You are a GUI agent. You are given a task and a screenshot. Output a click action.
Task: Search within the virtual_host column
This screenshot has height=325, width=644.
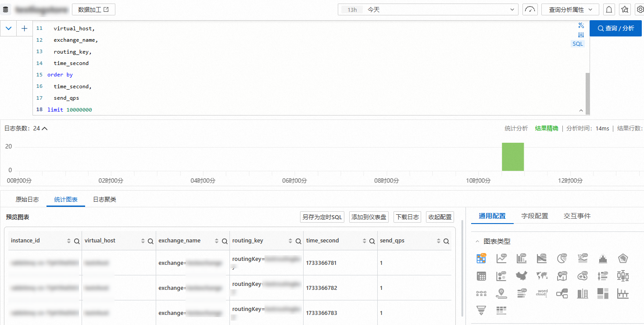pos(150,241)
